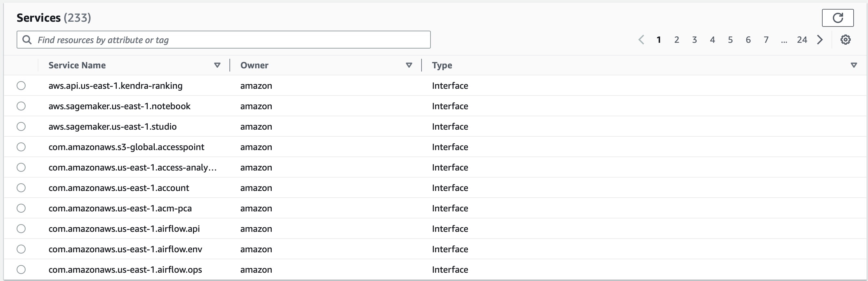Click the ellipsis pagination item
The height and width of the screenshot is (281, 868).
tap(784, 40)
